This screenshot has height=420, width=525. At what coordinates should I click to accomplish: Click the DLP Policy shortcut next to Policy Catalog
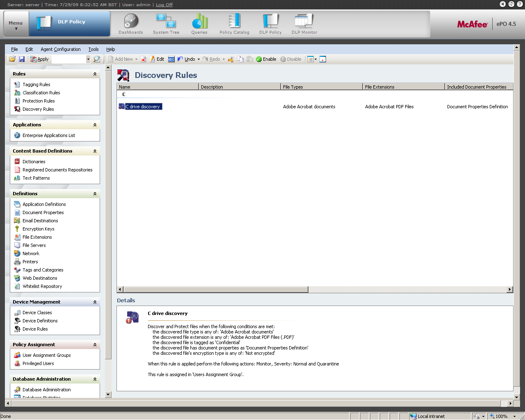point(270,24)
